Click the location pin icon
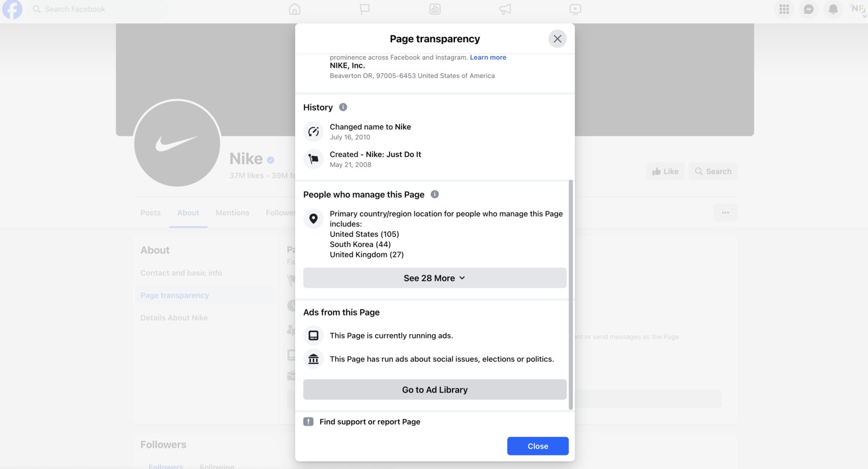 click(x=314, y=219)
